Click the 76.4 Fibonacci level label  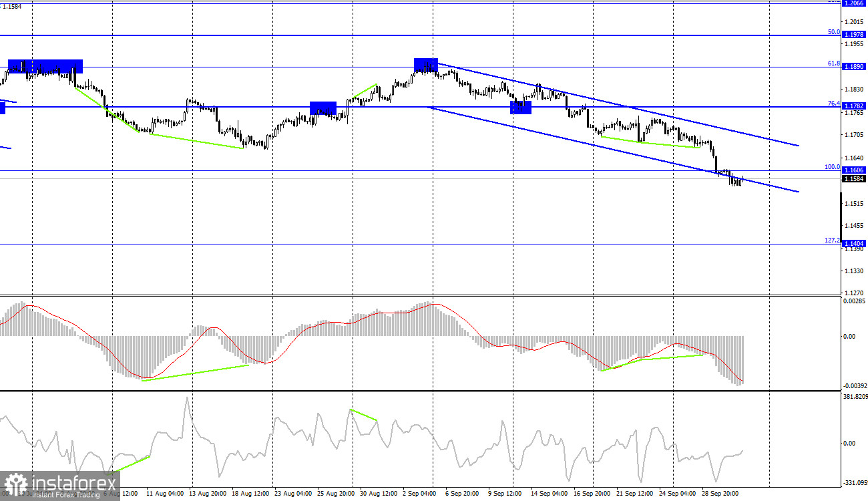(833, 103)
